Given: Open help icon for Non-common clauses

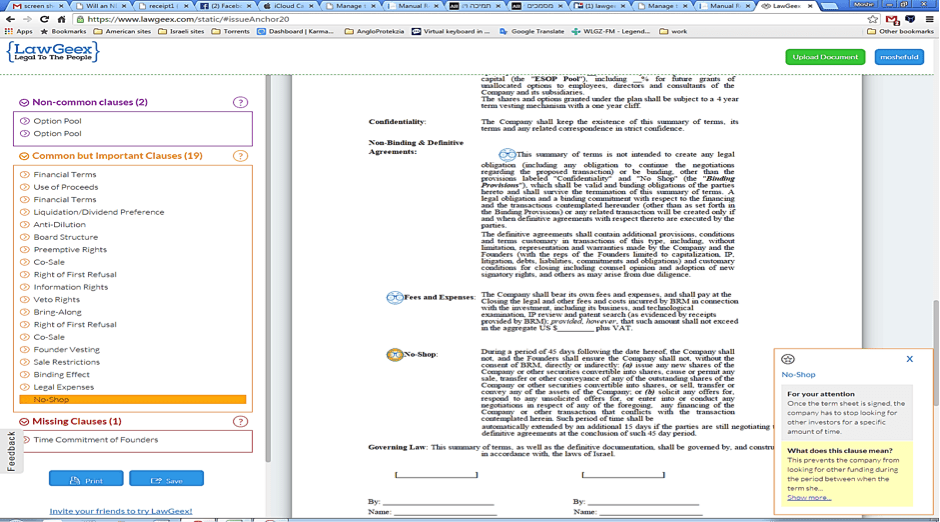Looking at the screenshot, I should click(x=240, y=102).
